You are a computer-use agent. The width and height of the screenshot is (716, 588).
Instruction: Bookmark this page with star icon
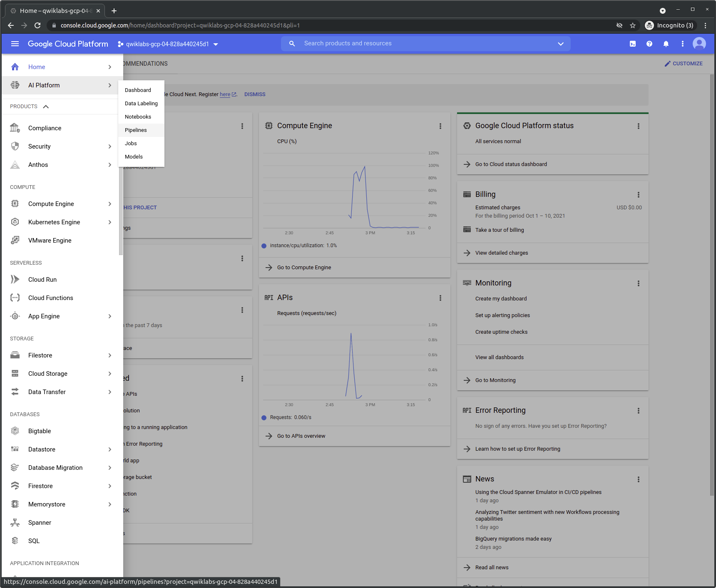click(633, 25)
